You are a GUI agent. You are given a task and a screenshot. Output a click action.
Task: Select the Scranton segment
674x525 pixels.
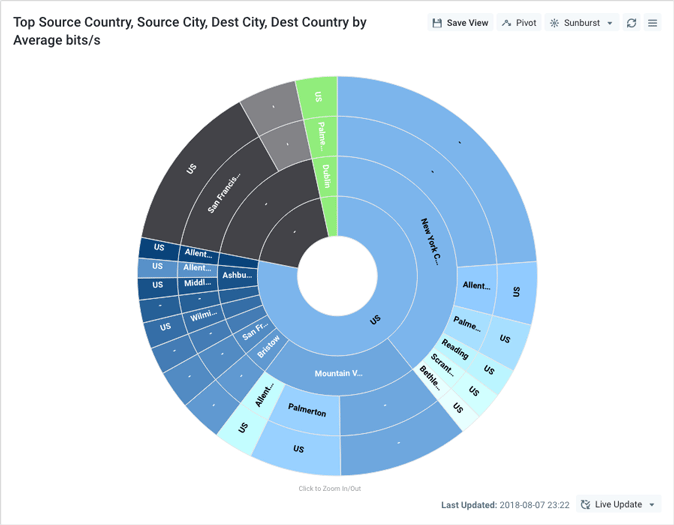click(x=441, y=365)
